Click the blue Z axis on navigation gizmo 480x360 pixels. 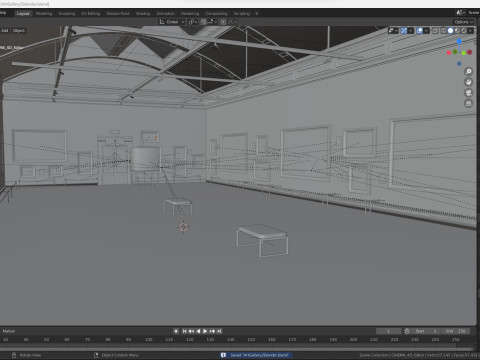pyautogui.click(x=459, y=41)
